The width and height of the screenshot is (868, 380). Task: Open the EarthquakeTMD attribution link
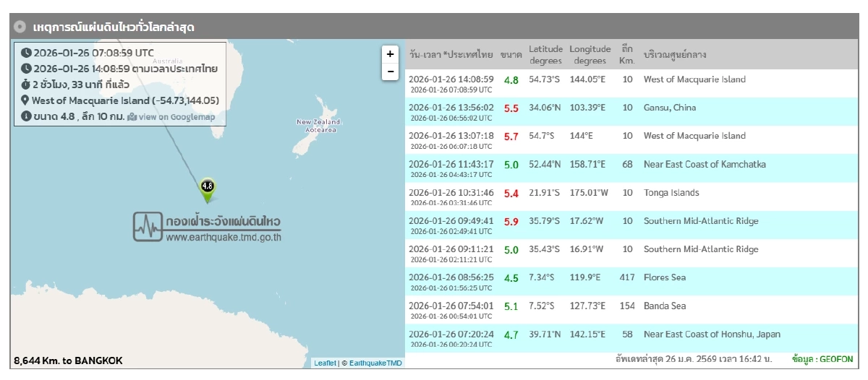point(375,363)
